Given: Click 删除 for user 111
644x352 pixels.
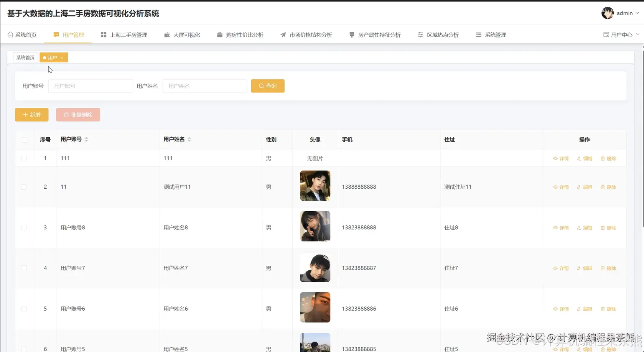Looking at the screenshot, I should point(608,159).
